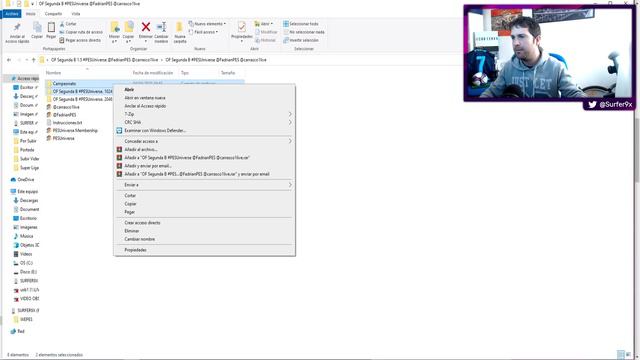This screenshot has height=360, width=640.
Task: Expand the 7-Zip submenu
Action: (204, 114)
